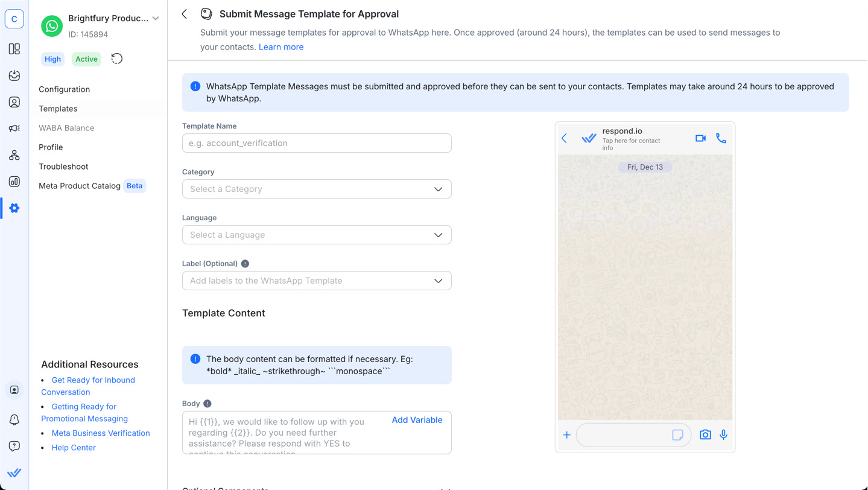Viewport: 868px width, 490px height.
Task: Click the sticker icon in preview message field
Action: point(678,435)
